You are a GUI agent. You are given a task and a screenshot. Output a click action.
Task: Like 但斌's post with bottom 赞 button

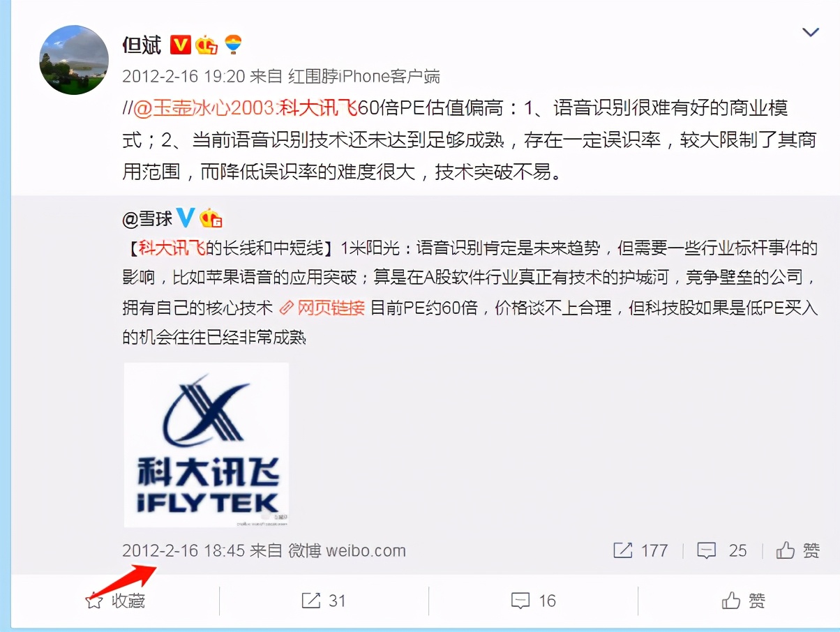(x=743, y=601)
